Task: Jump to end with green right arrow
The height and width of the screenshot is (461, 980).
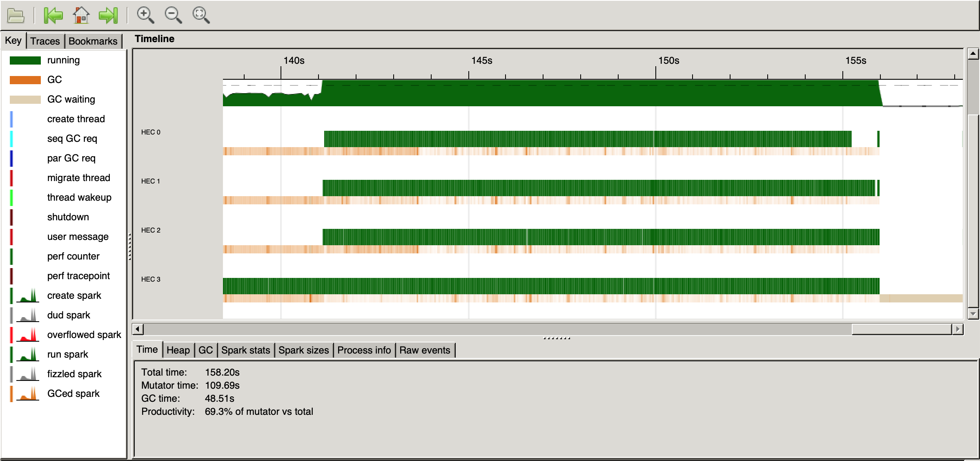Action: pos(108,16)
